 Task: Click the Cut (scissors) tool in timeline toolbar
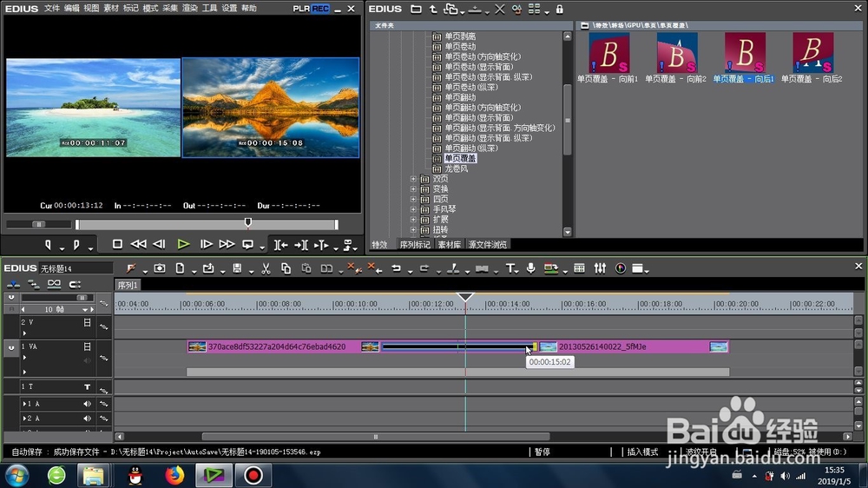(x=266, y=268)
